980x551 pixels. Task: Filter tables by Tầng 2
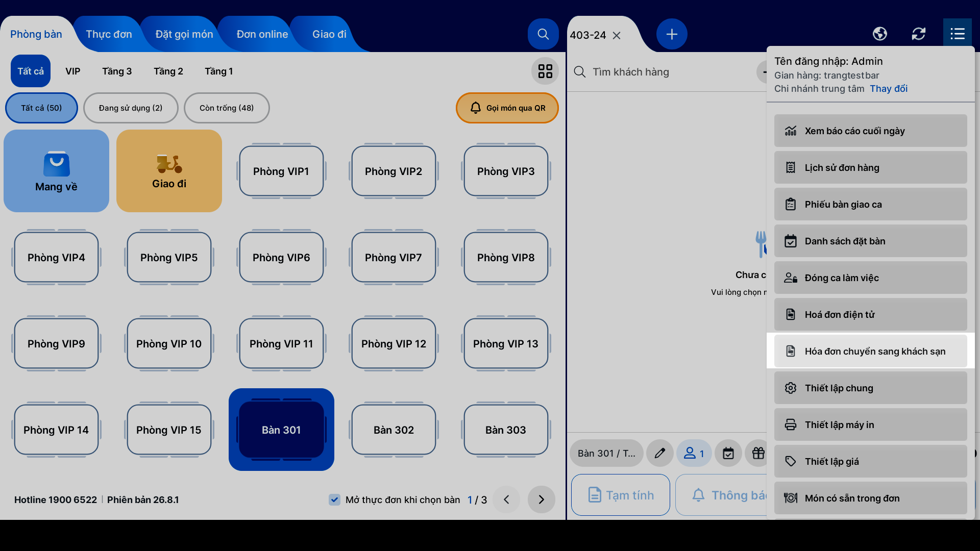tap(168, 71)
